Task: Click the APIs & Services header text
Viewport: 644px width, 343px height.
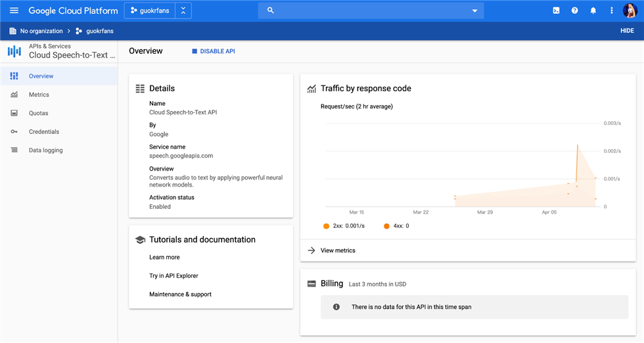Action: pos(50,46)
